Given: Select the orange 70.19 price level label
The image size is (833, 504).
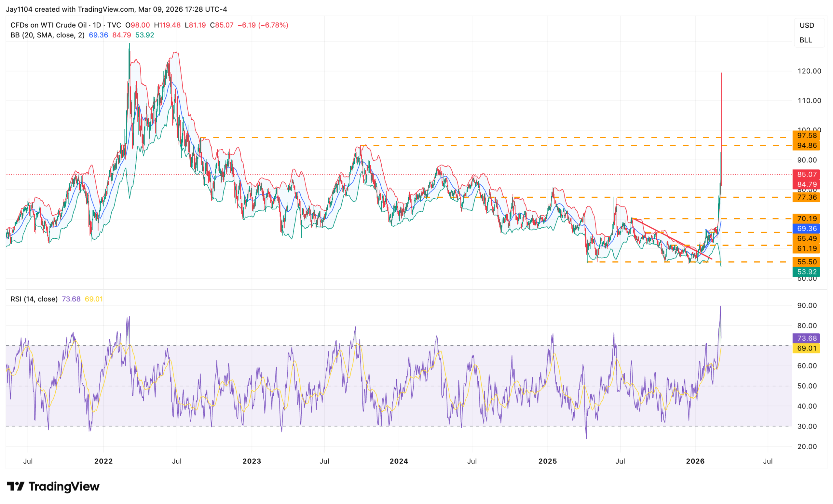Looking at the screenshot, I should (806, 219).
